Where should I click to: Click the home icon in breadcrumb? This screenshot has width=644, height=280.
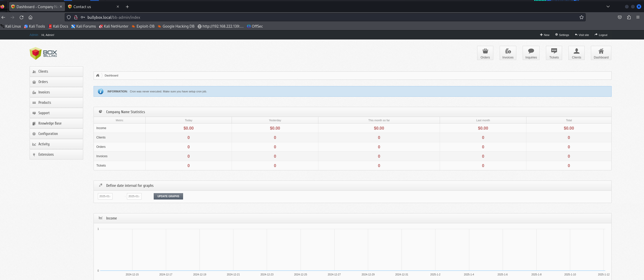click(x=98, y=75)
